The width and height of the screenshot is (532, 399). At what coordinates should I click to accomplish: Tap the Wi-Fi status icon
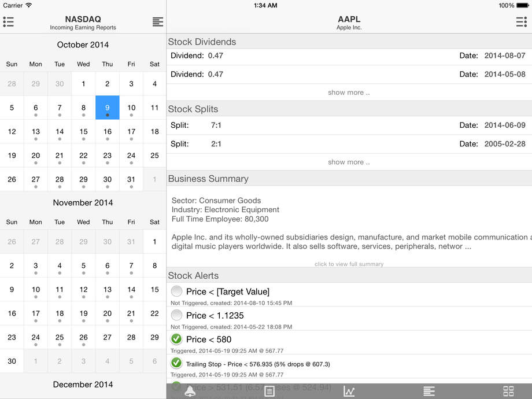pyautogui.click(x=29, y=5)
